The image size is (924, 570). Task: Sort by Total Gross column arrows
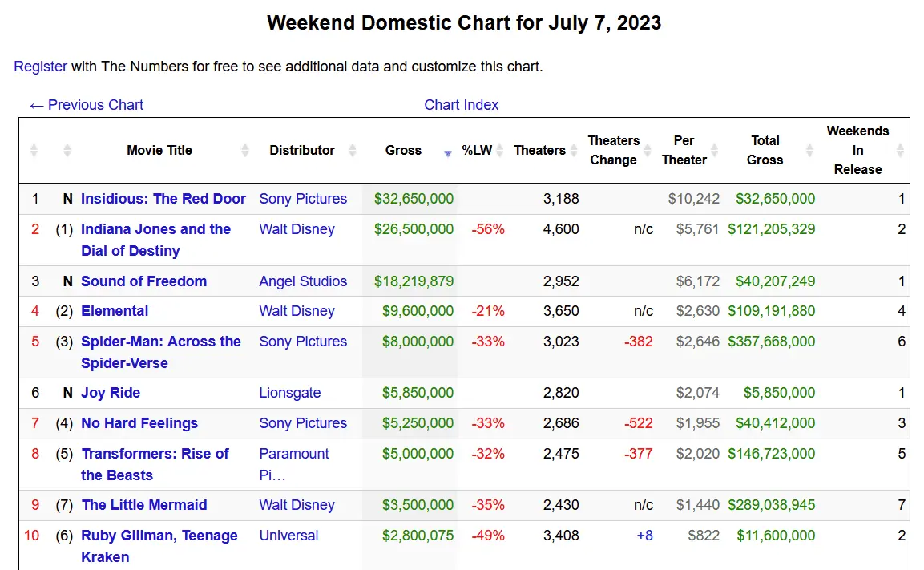(x=809, y=151)
